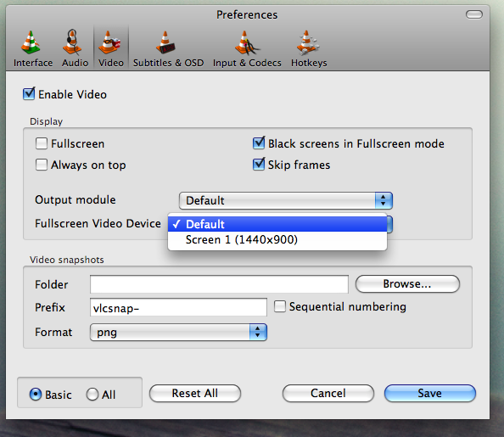The height and width of the screenshot is (437, 504).
Task: Click the Browse... button for snapshot folder
Action: 407,284
